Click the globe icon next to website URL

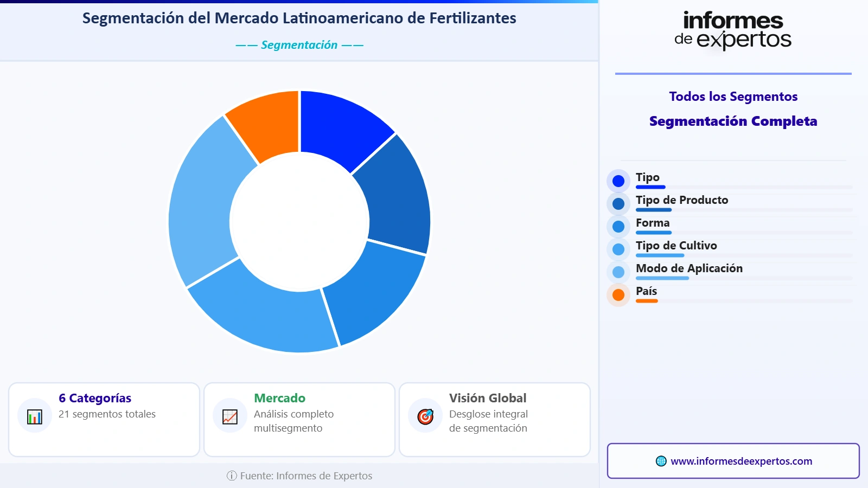(x=661, y=461)
